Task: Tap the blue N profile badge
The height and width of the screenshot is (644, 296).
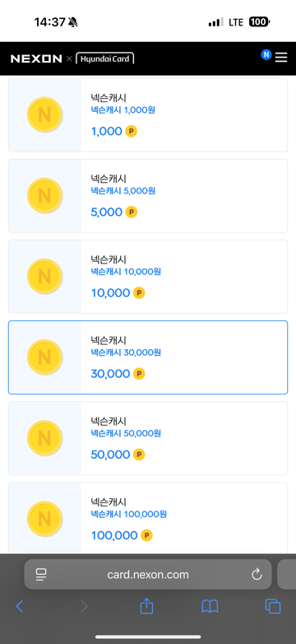Action: pos(266,54)
